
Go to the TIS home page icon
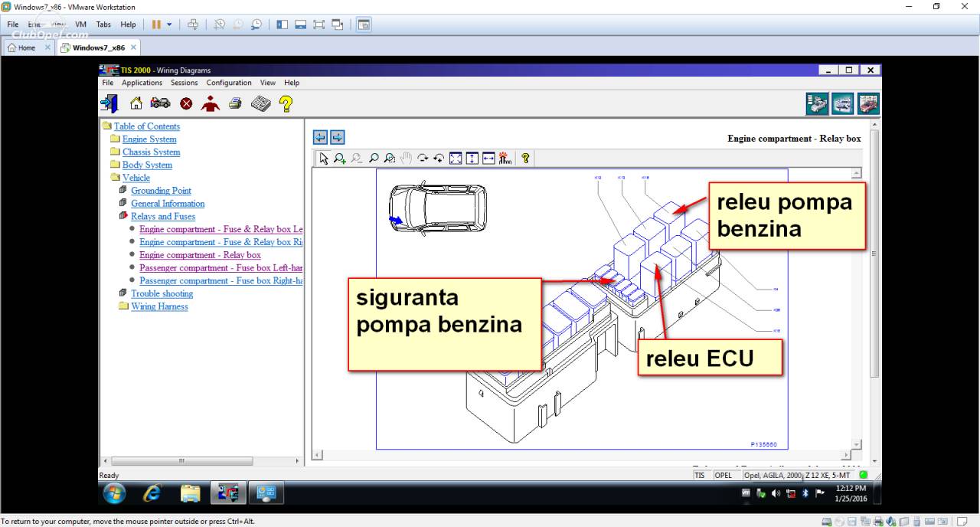[x=136, y=103]
